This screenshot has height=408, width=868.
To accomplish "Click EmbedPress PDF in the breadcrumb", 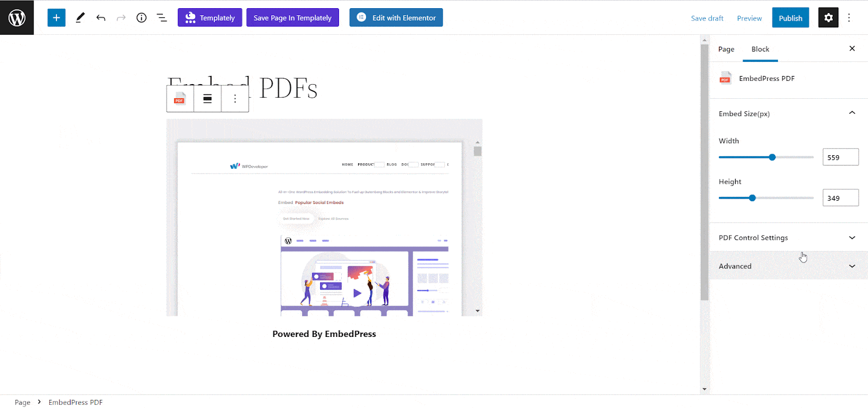I will click(x=75, y=402).
